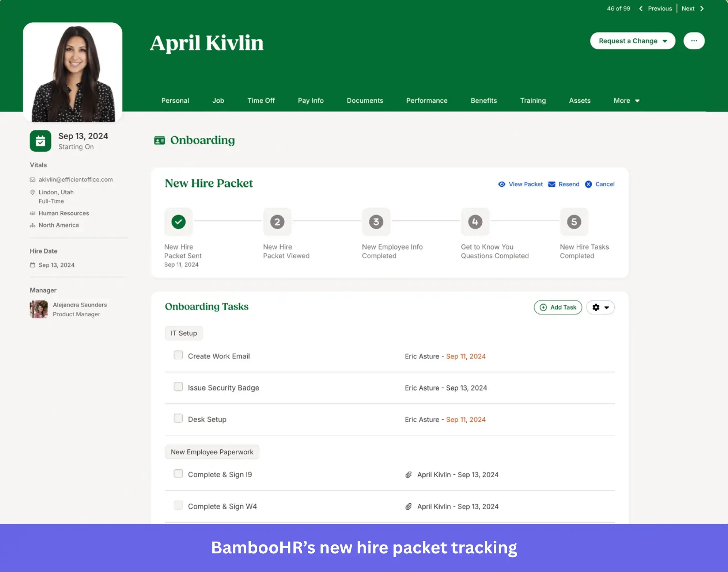Expand the More tab dropdown
This screenshot has height=572, width=728.
tap(626, 101)
